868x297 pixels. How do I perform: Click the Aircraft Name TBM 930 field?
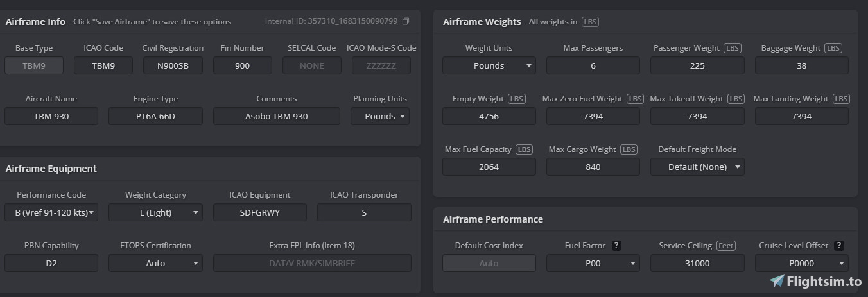click(x=51, y=116)
